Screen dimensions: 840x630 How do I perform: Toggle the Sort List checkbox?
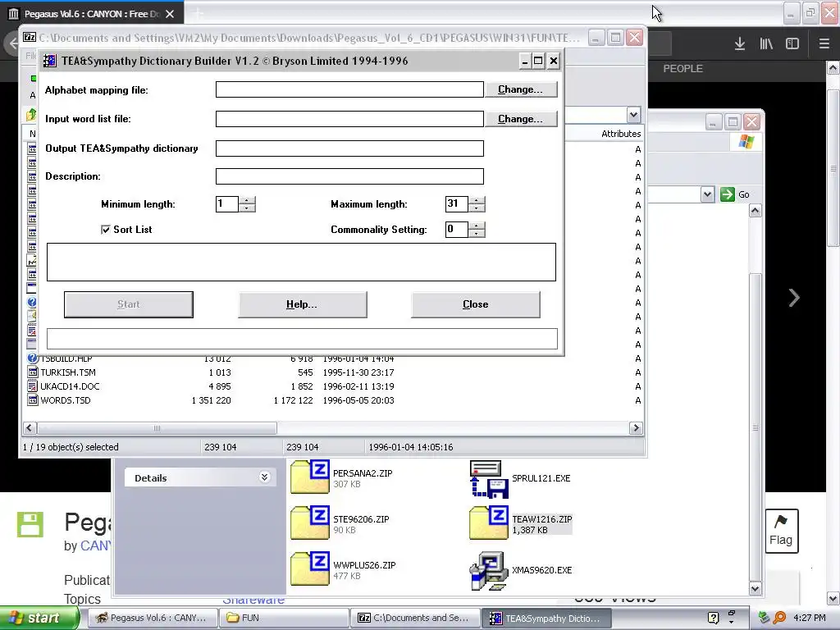[106, 230]
